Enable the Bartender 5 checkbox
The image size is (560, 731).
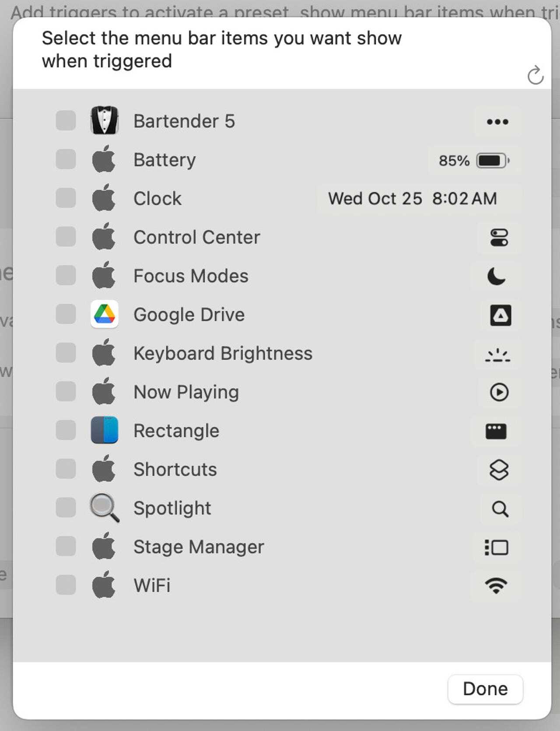point(66,121)
